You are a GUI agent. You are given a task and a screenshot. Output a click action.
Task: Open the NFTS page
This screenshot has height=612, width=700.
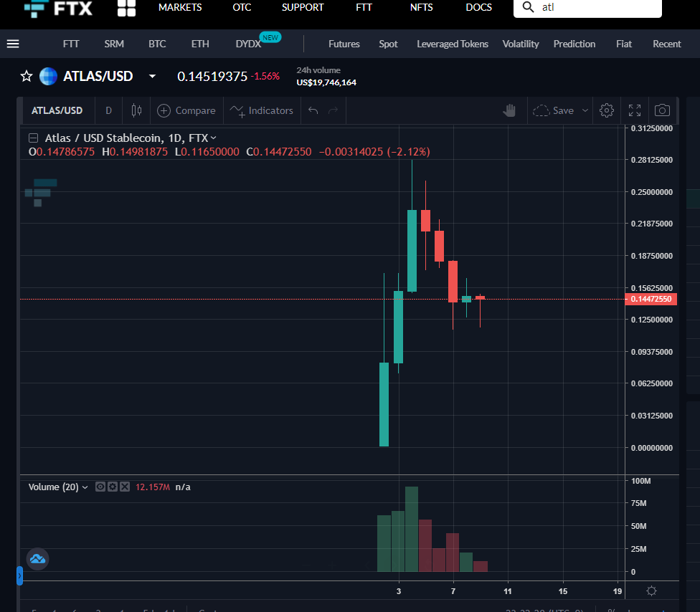point(421,8)
